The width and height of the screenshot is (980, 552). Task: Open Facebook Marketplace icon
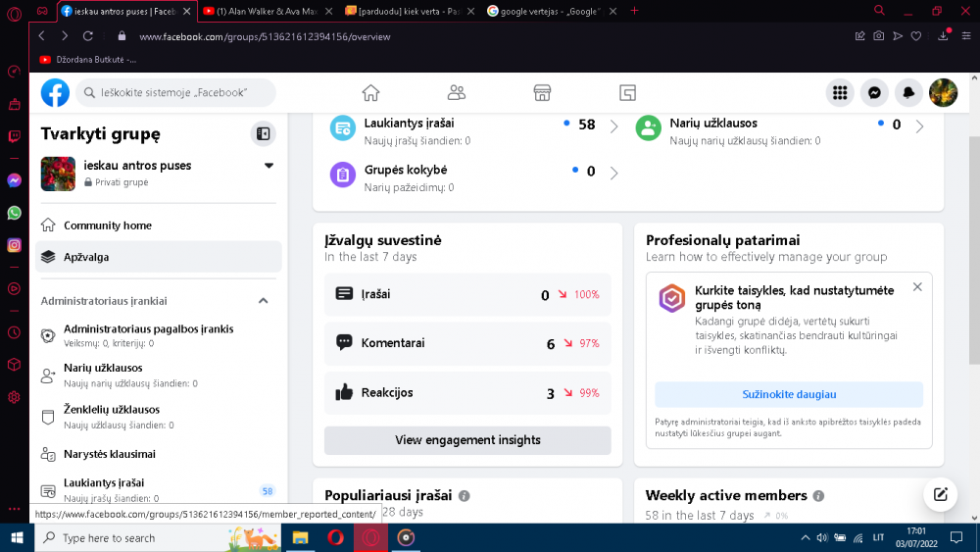(x=542, y=92)
